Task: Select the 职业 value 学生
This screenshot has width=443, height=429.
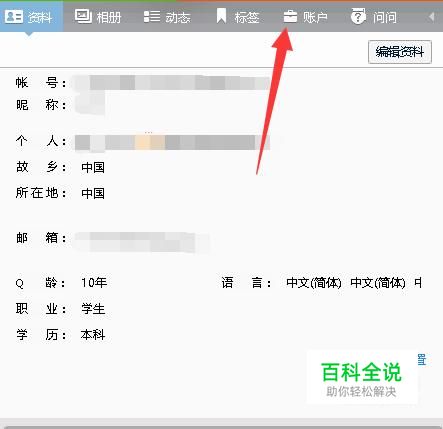Action: pyautogui.click(x=93, y=309)
